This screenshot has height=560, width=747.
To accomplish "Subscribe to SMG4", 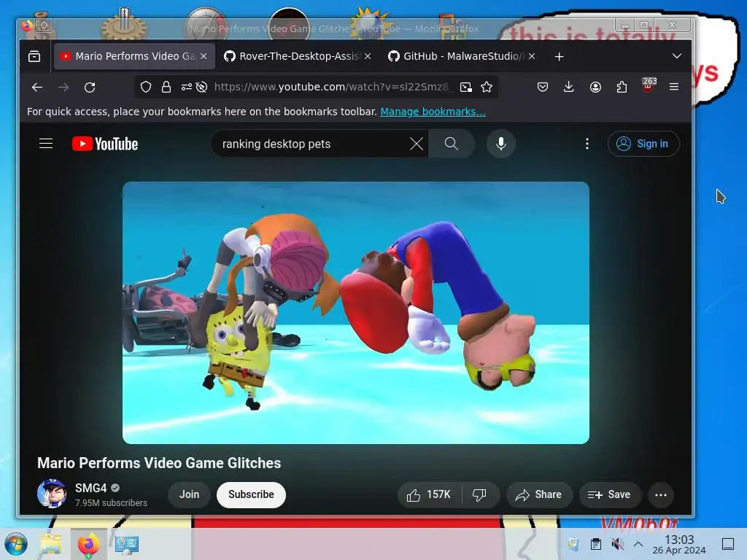I will point(251,495).
